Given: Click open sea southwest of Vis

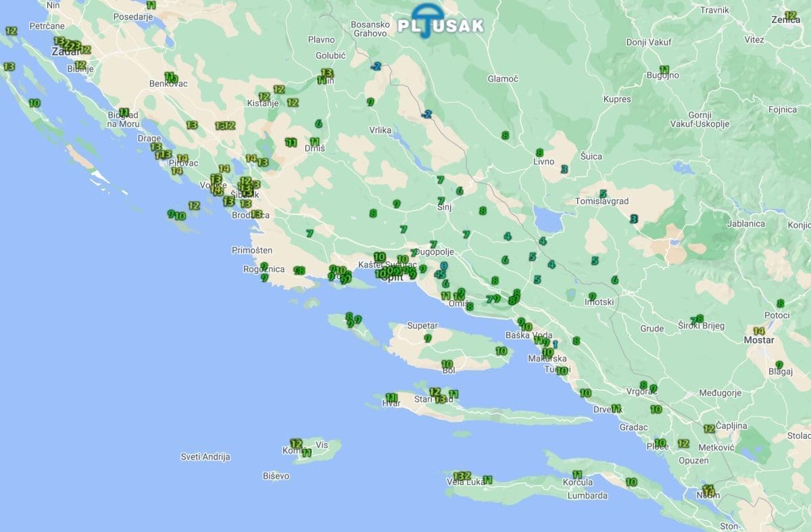Looking at the screenshot, I should click(223, 500).
